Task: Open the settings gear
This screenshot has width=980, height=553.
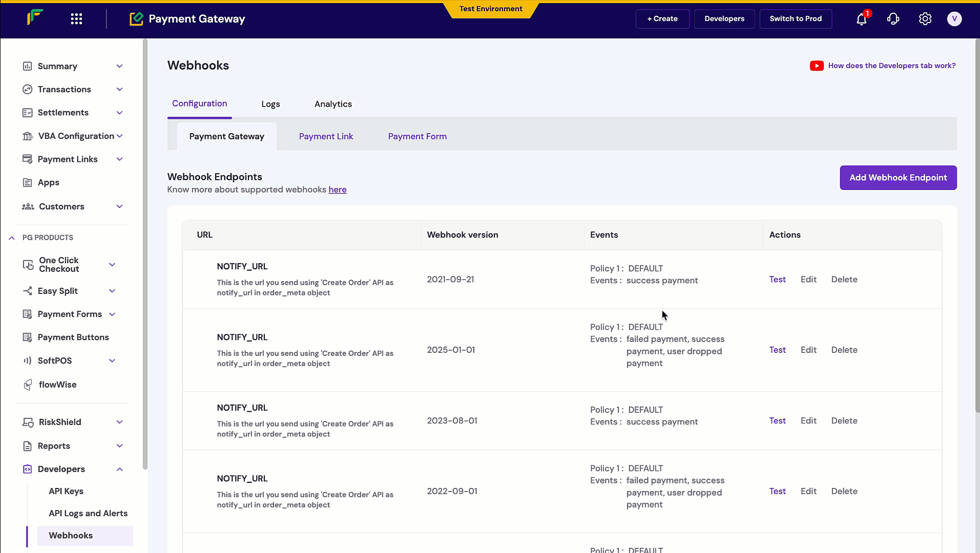Action: tap(925, 19)
